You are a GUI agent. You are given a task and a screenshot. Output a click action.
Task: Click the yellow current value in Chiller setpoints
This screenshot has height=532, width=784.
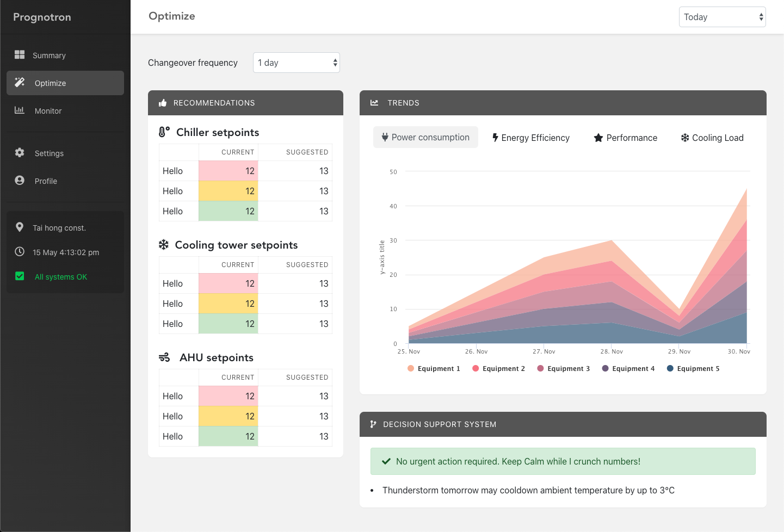(228, 191)
